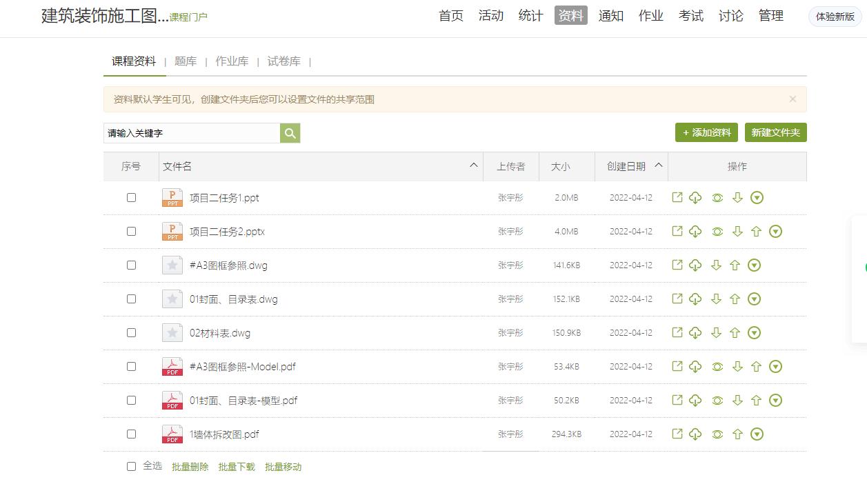Screen dimensions: 867x504
Task: Click the share icon for 02材料表.dwg
Action: click(x=677, y=333)
